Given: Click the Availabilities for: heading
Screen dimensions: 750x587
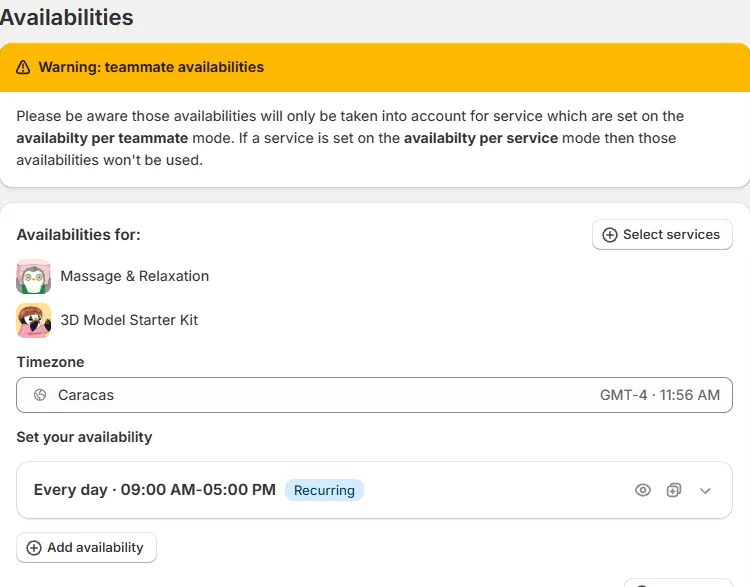Looking at the screenshot, I should tap(78, 234).
